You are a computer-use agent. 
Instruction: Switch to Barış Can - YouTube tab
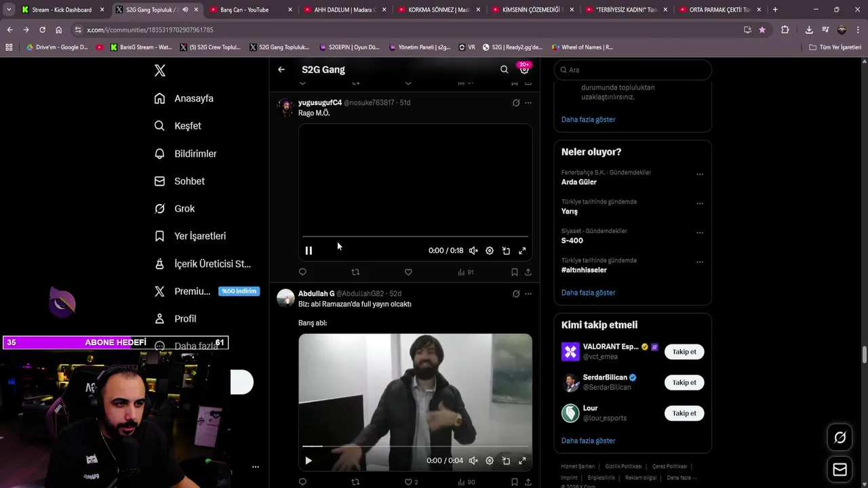click(250, 9)
